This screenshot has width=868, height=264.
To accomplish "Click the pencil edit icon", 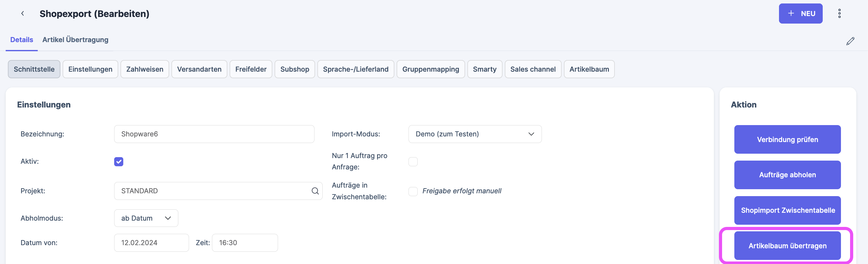I will tap(850, 41).
